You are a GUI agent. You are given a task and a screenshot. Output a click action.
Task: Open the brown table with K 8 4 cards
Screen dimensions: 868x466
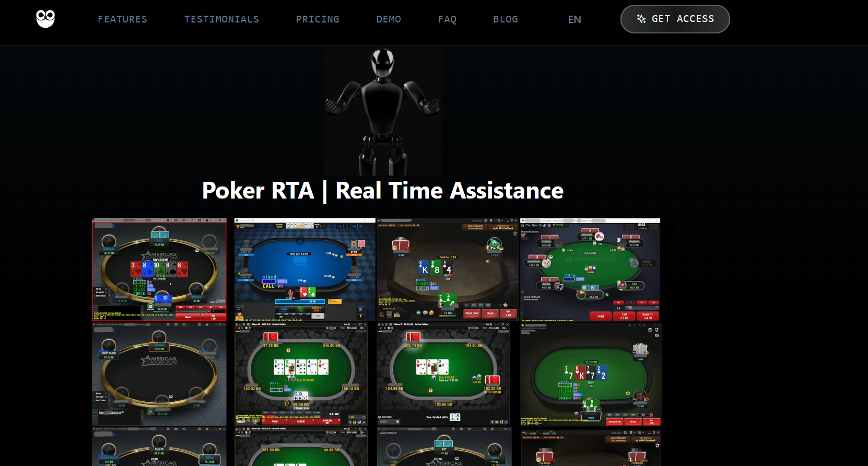448,270
